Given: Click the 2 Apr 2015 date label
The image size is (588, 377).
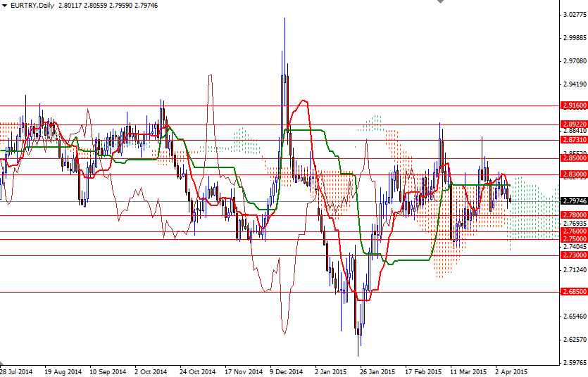Looking at the screenshot, I should [x=511, y=372].
